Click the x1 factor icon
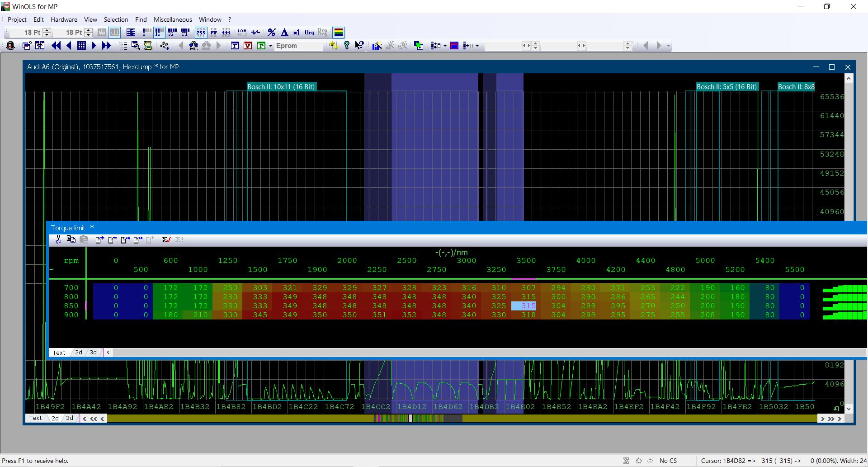Screen dimensions: 868x467 pyautogui.click(x=297, y=32)
